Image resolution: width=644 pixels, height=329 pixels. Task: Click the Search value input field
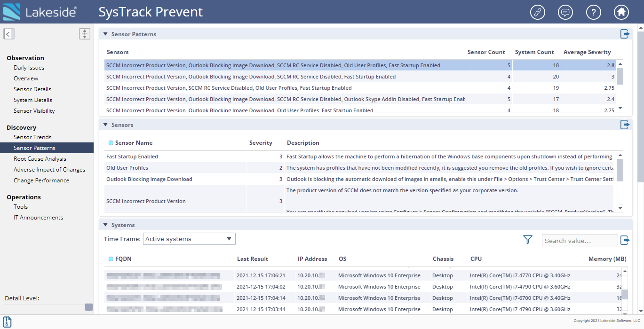[x=580, y=241]
